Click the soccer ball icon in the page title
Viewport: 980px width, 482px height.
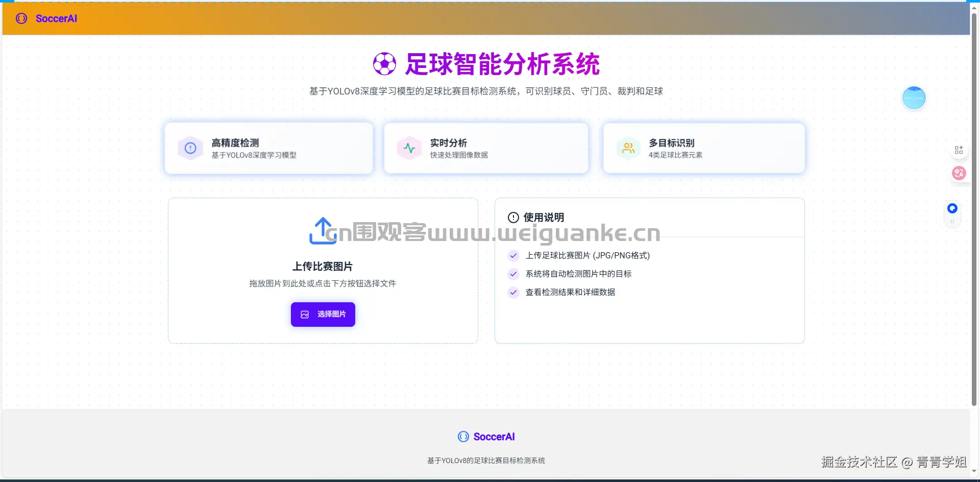point(384,64)
